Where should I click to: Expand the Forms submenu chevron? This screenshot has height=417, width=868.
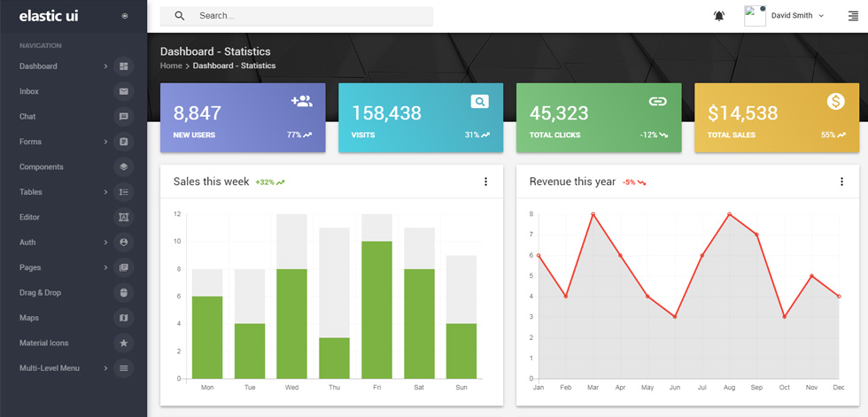click(105, 142)
